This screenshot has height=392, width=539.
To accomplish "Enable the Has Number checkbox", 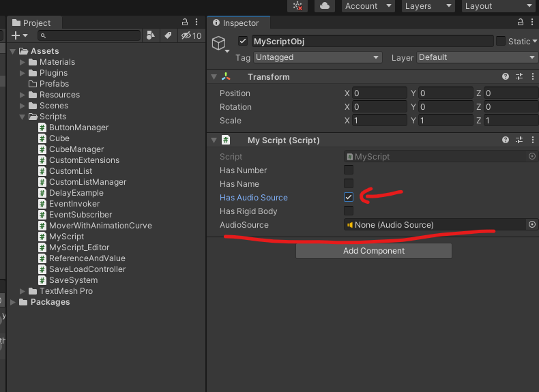I will click(x=349, y=170).
